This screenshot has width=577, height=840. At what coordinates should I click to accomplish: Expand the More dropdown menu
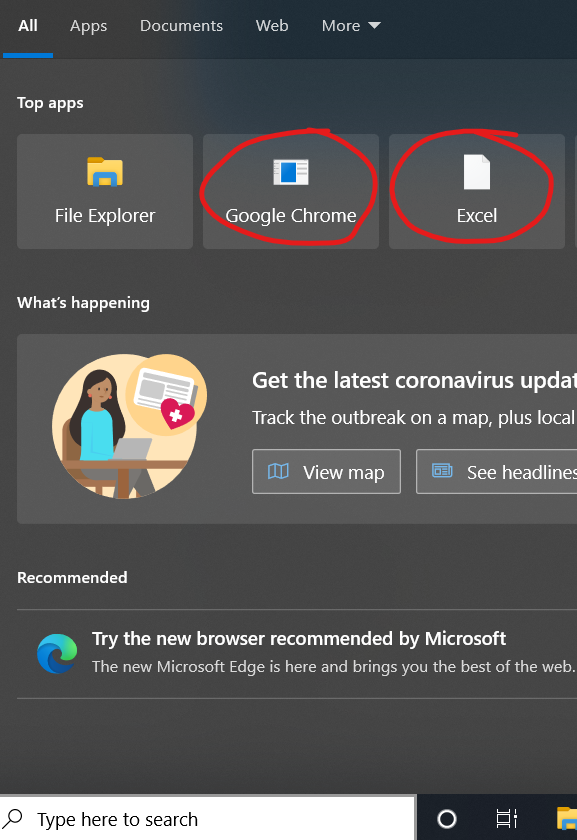click(351, 26)
